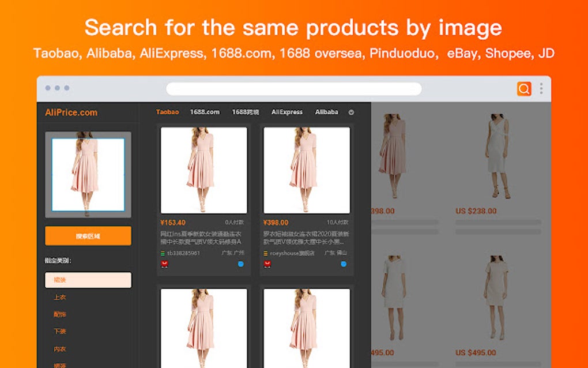Screen dimensions: 588x368
Task: Click the AliPrice.com logo
Action: pos(70,112)
